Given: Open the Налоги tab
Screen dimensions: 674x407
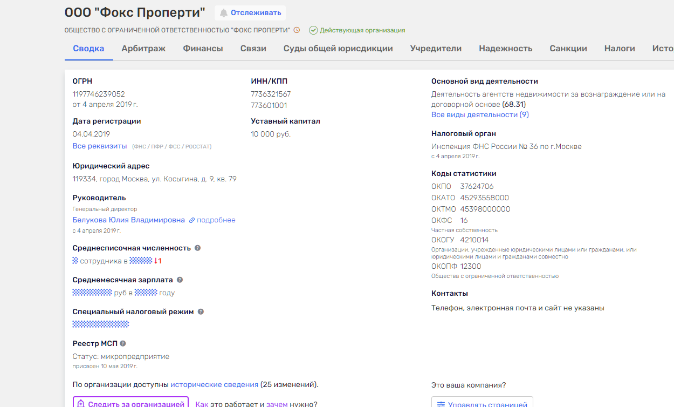Looking at the screenshot, I should coord(619,48).
